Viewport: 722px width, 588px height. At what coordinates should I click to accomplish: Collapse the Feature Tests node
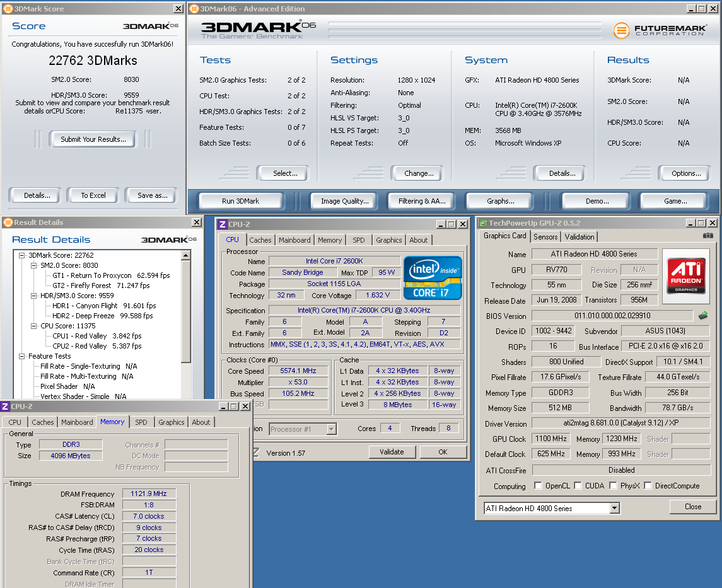point(21,356)
